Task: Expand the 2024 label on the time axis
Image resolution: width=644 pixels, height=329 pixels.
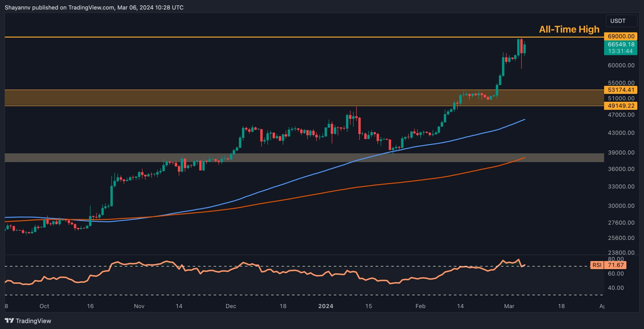Action: coord(327,306)
